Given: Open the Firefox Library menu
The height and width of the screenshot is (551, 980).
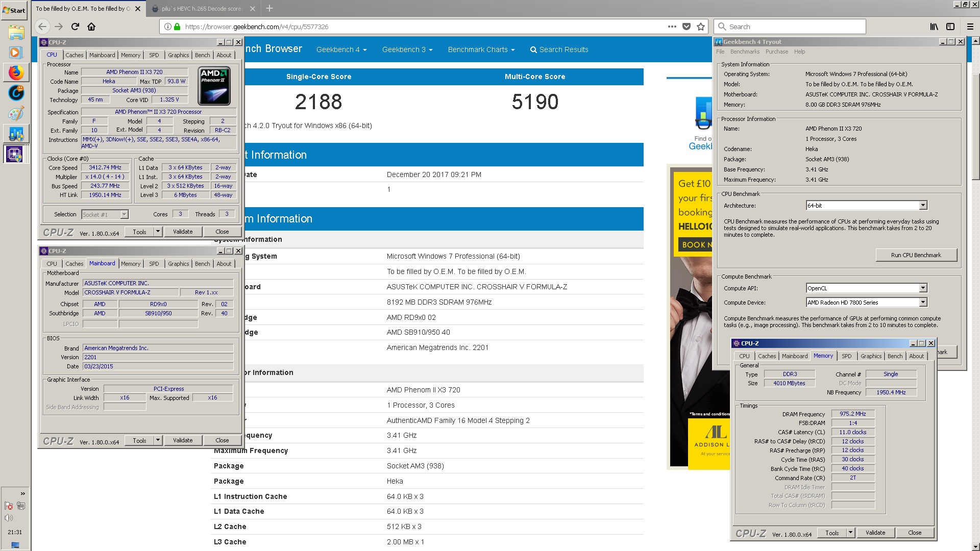Looking at the screenshot, I should [934, 27].
